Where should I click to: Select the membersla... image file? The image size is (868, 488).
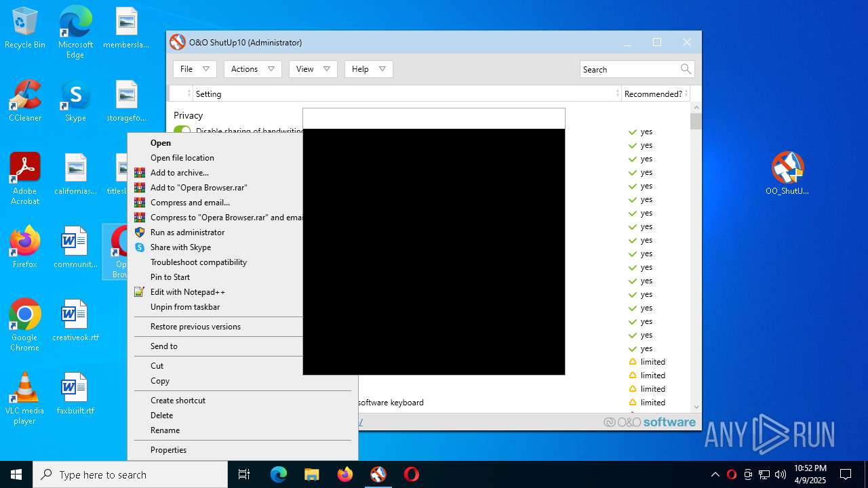(126, 28)
